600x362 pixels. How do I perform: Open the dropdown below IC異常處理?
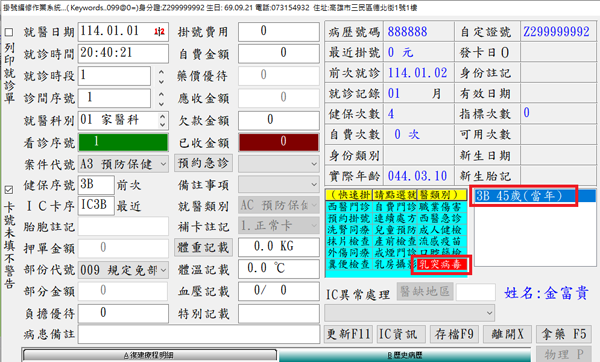pos(409,313)
